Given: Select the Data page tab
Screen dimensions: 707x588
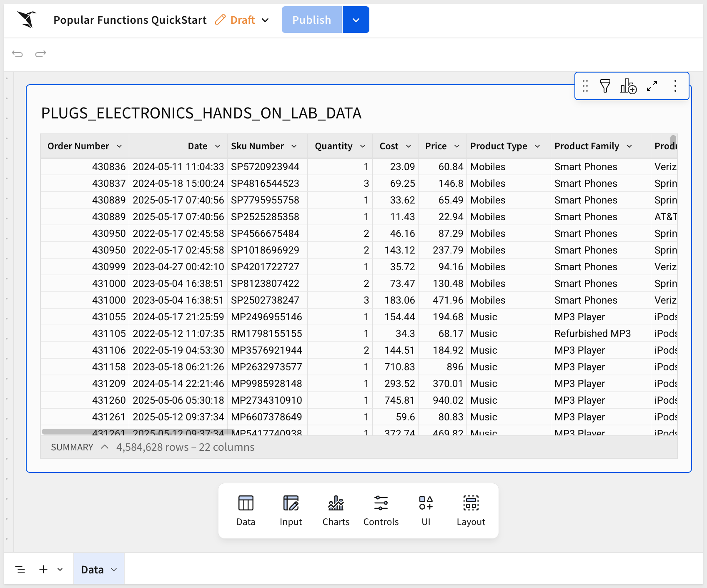Looking at the screenshot, I should 93,570.
